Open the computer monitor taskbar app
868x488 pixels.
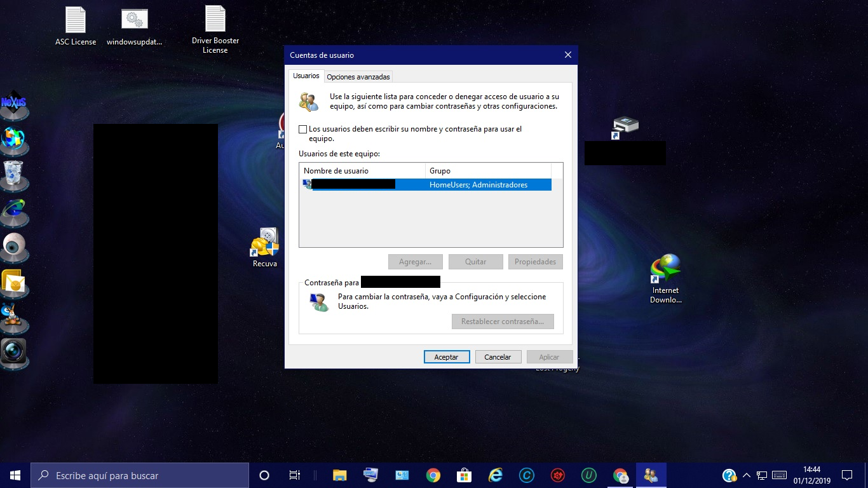(x=371, y=475)
